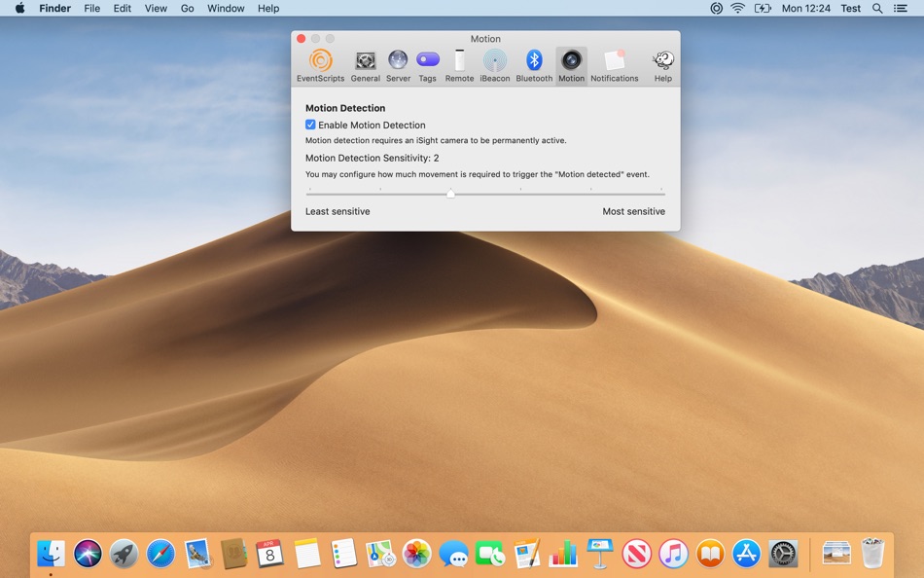Open the File menu
Screen dimensions: 924x578
pyautogui.click(x=92, y=8)
